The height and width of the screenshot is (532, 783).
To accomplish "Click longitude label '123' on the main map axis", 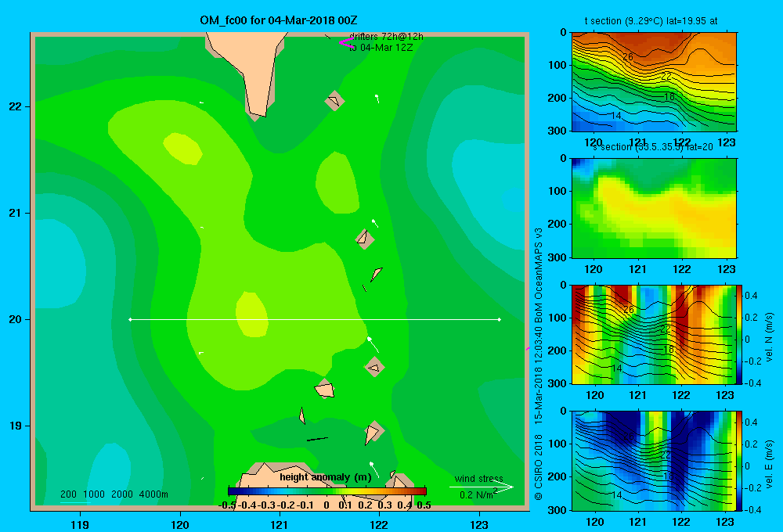I will pos(479,524).
